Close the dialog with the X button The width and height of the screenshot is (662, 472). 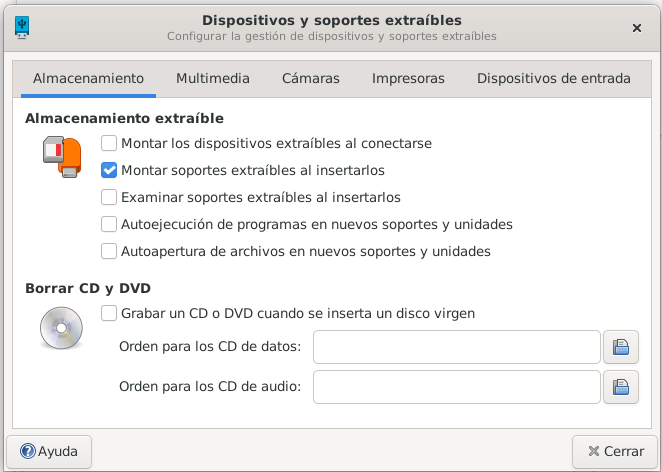pos(637,28)
